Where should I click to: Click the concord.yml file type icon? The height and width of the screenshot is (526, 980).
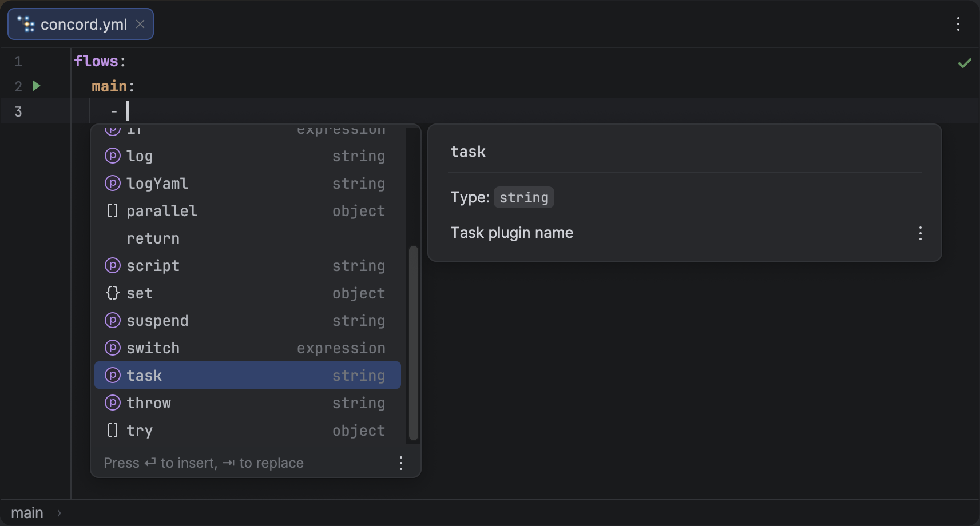click(x=26, y=24)
